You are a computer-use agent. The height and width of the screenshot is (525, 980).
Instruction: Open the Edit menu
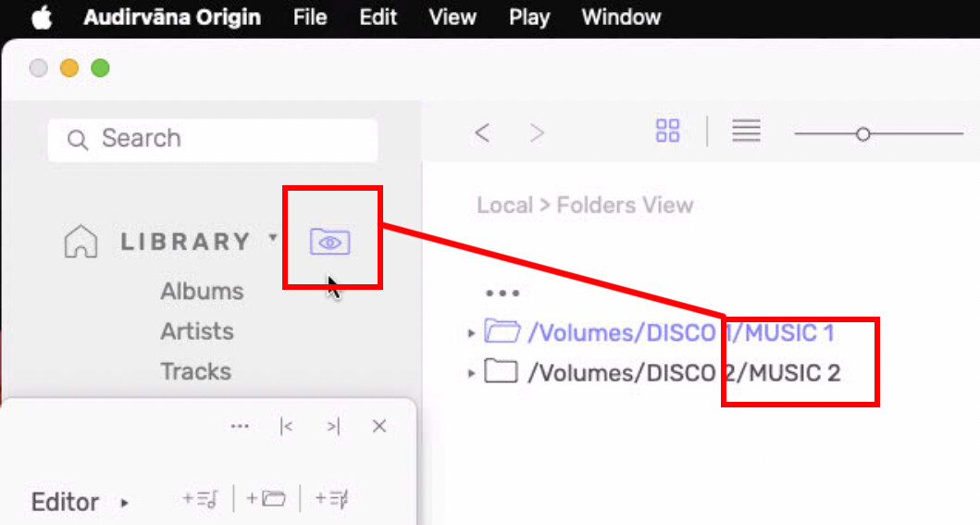[x=378, y=18]
